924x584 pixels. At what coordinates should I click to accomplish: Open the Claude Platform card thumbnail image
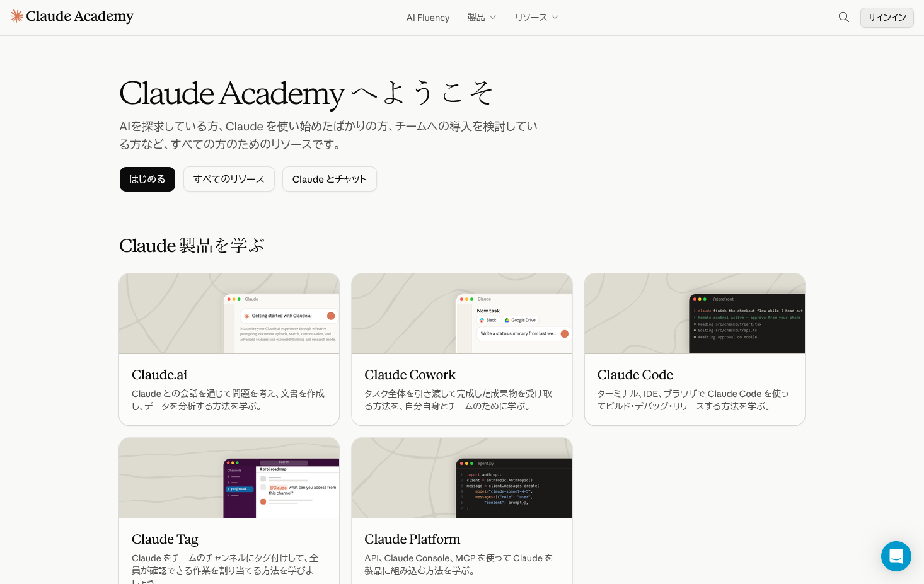coord(462,478)
